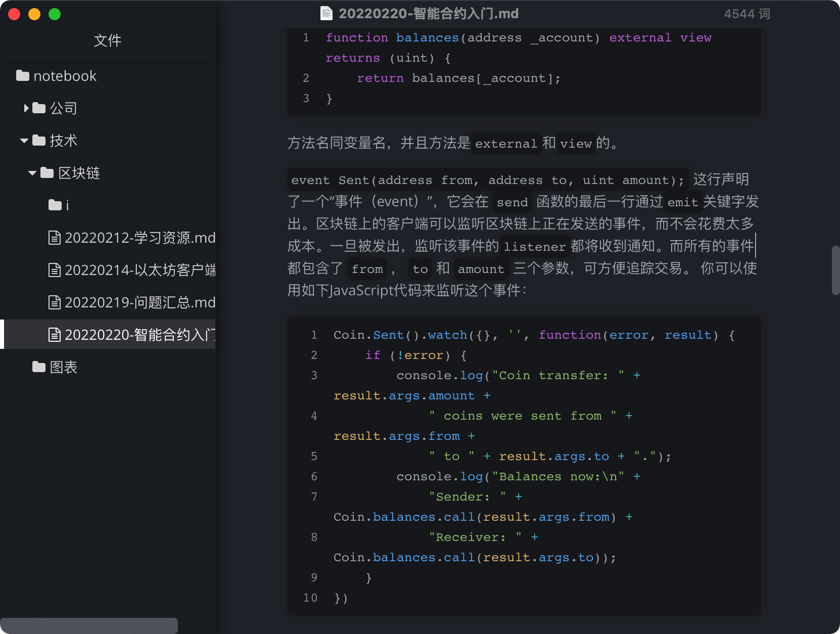Click the code text "Receiver: " +
840x634 pixels.
click(483, 537)
